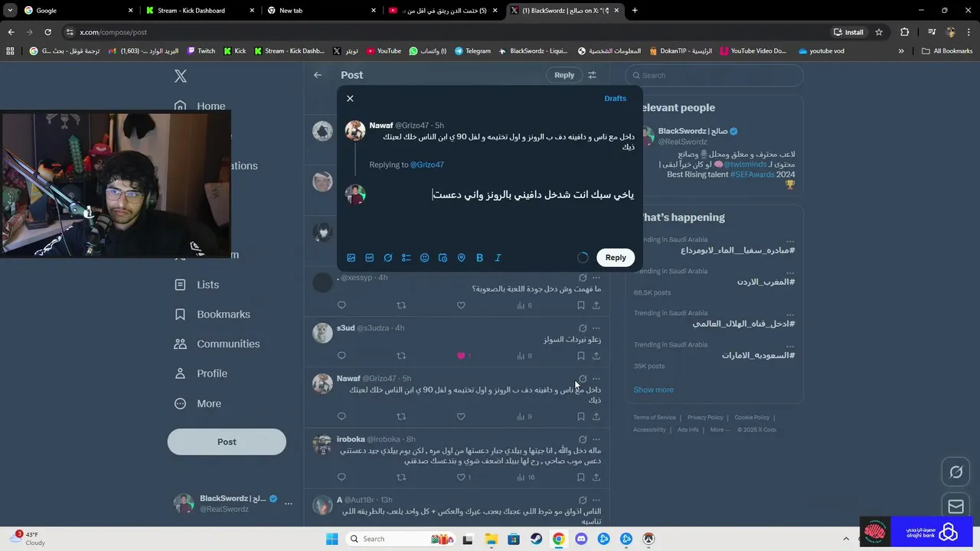Viewport: 980px width, 551px height.
Task: Click @Grizo47 mention in Replying to
Action: (427, 165)
